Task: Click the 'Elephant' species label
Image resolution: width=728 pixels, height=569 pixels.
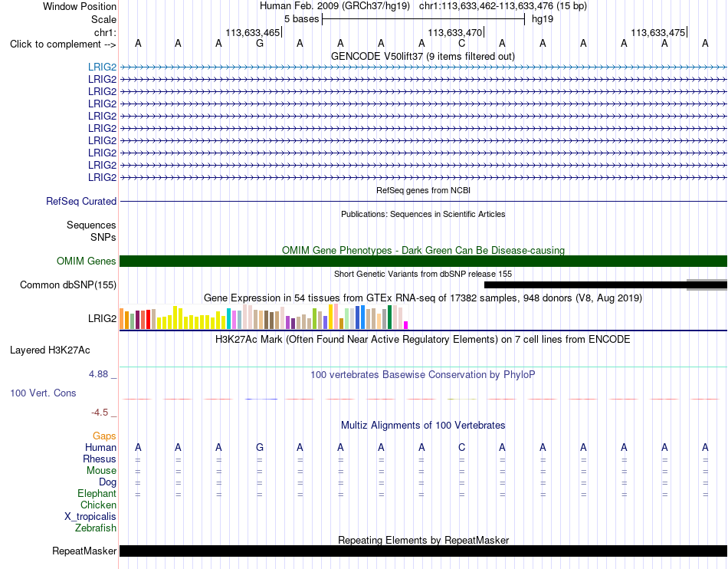Action: tap(97, 494)
